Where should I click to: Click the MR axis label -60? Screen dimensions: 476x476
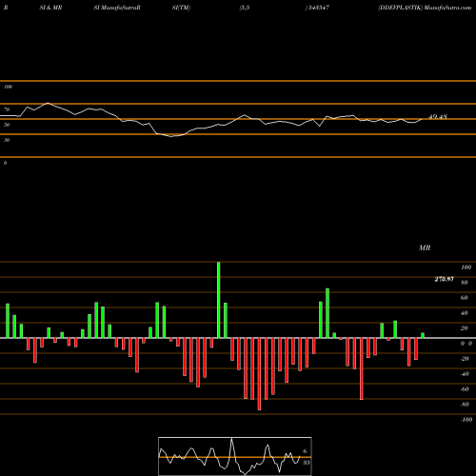point(465,389)
